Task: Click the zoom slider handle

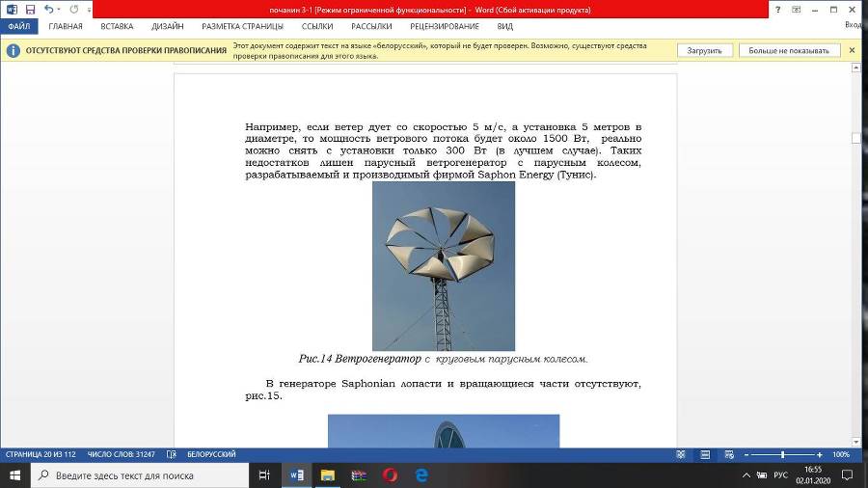Action: [783, 455]
